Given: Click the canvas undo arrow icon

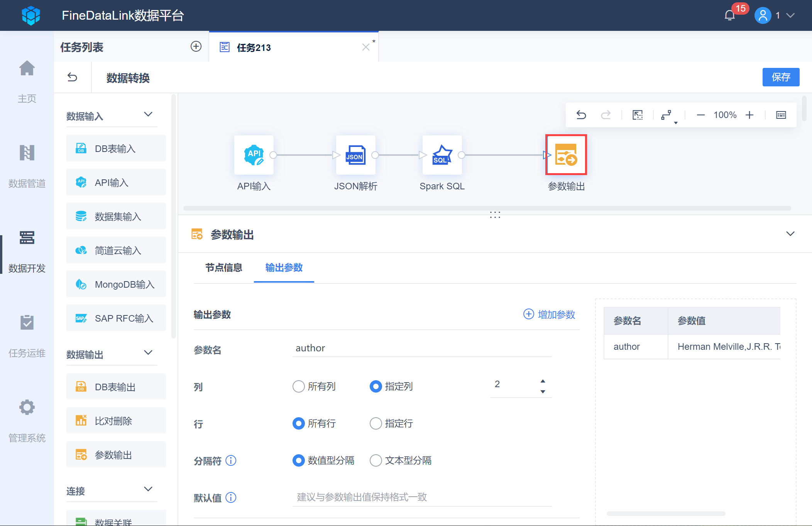Looking at the screenshot, I should point(581,115).
